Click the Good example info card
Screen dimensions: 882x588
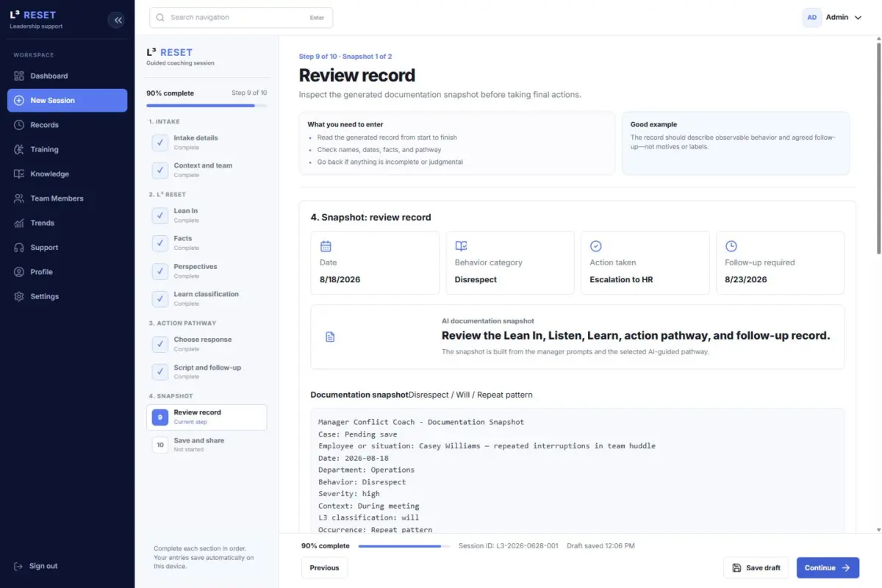point(736,143)
